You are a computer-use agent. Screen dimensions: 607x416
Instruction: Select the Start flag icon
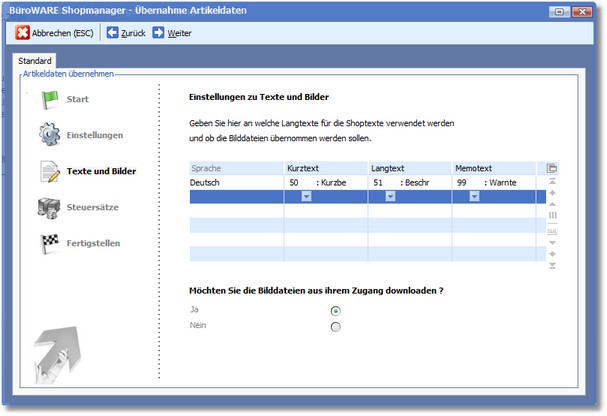click(x=50, y=99)
